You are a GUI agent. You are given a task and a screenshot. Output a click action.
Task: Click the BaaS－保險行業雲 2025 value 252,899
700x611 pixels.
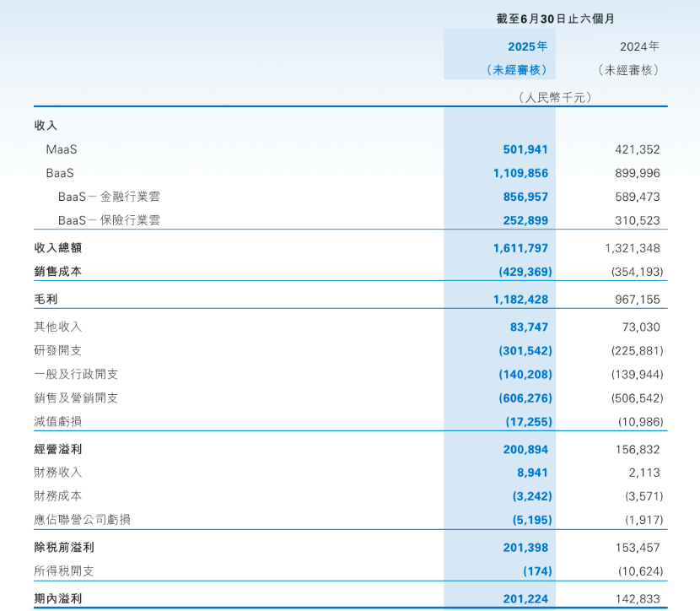525,220
